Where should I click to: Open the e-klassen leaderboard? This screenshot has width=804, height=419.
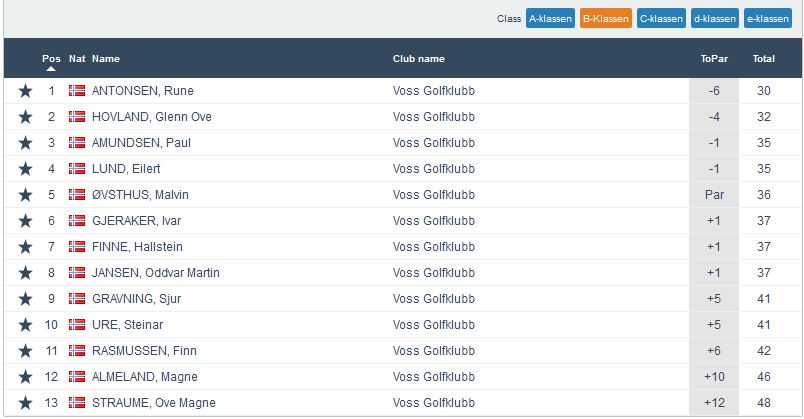click(x=768, y=18)
